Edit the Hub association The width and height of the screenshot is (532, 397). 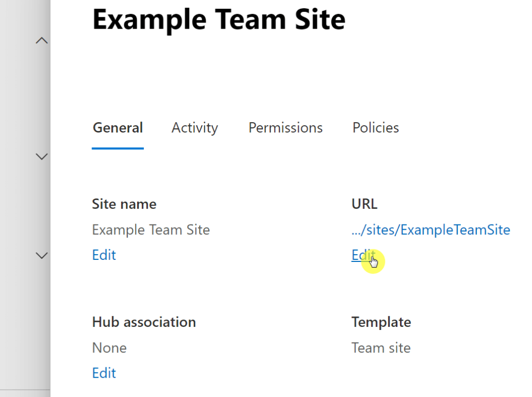104,373
